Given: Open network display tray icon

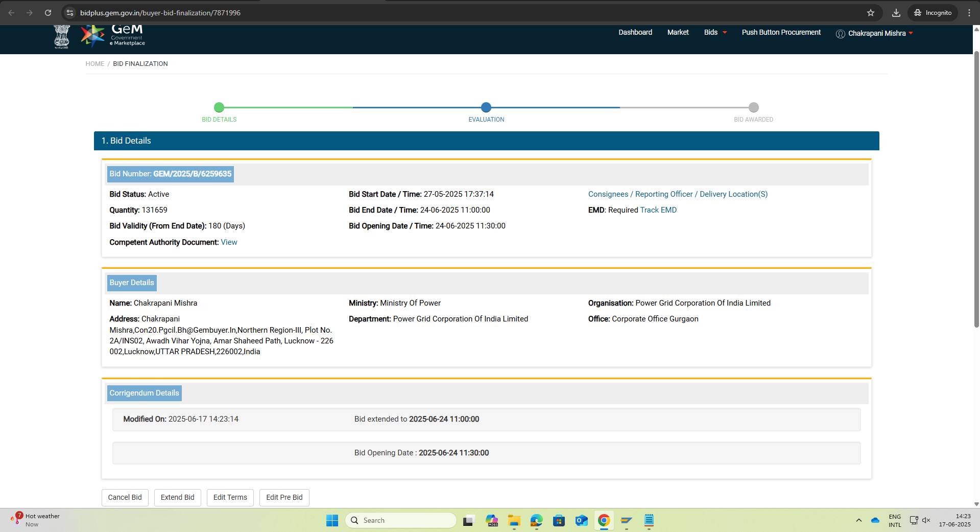Looking at the screenshot, I should click(x=914, y=520).
